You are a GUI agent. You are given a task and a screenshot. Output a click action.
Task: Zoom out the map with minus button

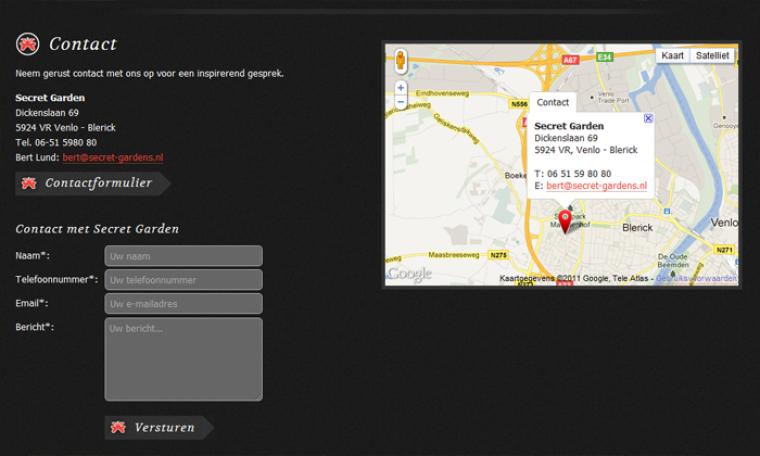401,102
